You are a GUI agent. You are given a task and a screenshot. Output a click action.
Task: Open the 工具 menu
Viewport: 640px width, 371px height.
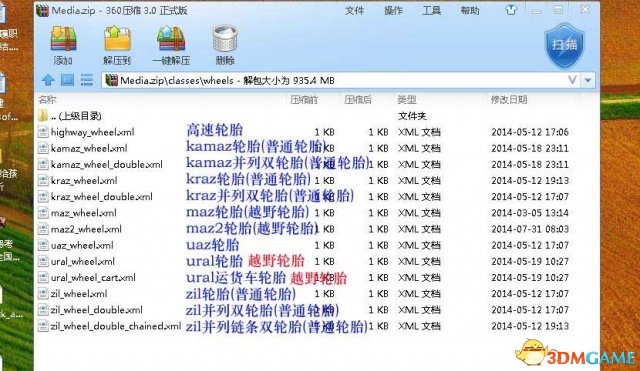(431, 11)
